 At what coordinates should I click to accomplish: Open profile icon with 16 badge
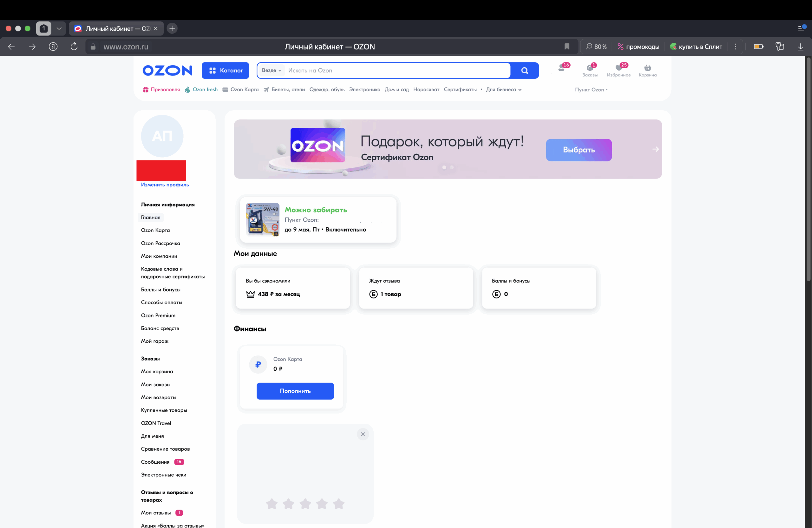pos(563,68)
